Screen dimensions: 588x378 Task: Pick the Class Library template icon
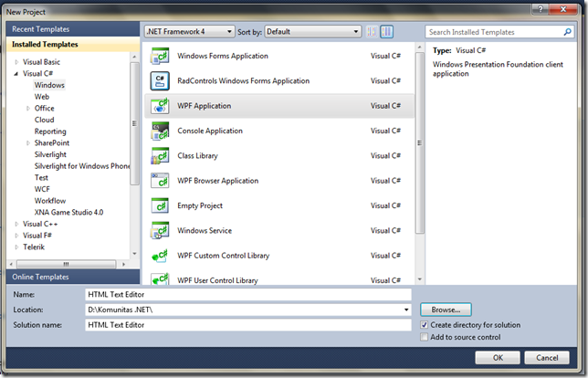click(x=160, y=156)
